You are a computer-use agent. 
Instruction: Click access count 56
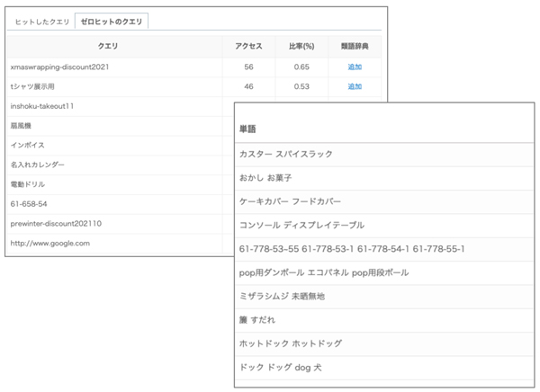click(x=248, y=67)
